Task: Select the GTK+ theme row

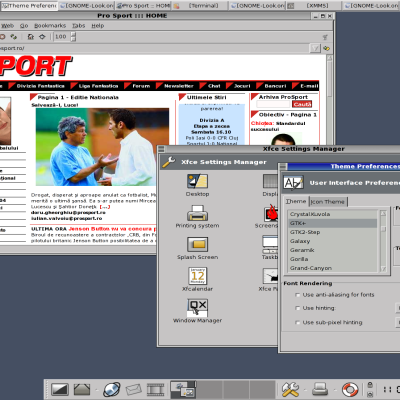Action: 333,223
